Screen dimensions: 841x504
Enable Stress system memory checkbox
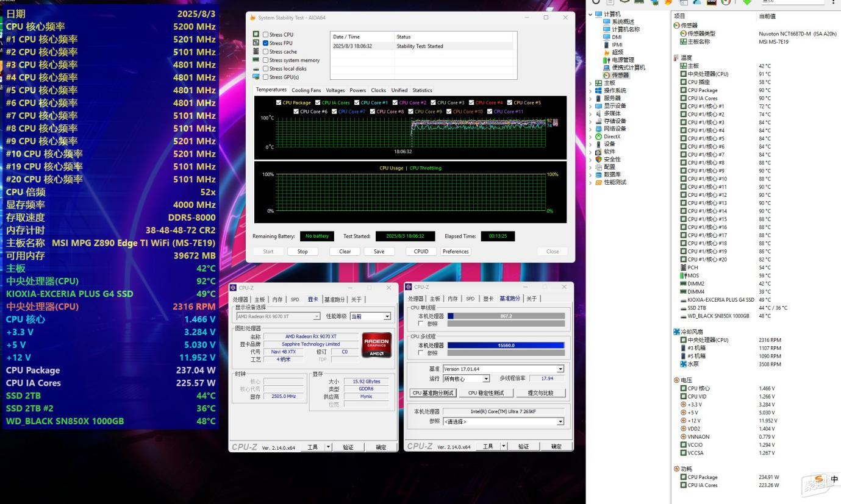click(265, 60)
